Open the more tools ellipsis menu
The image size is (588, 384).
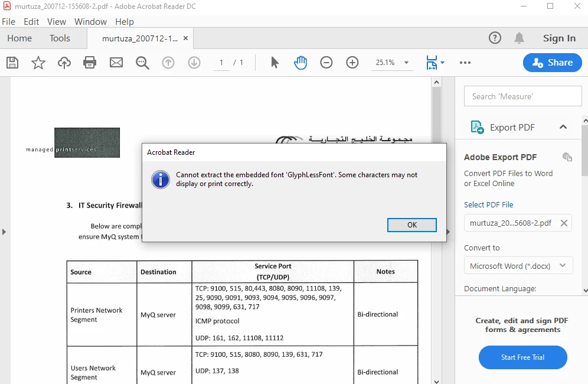coord(465,63)
